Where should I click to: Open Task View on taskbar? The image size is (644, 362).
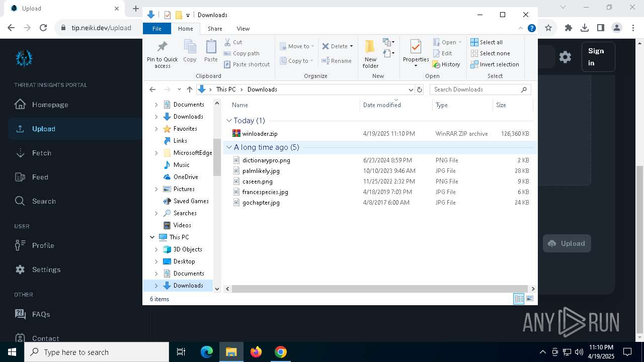[x=181, y=352]
